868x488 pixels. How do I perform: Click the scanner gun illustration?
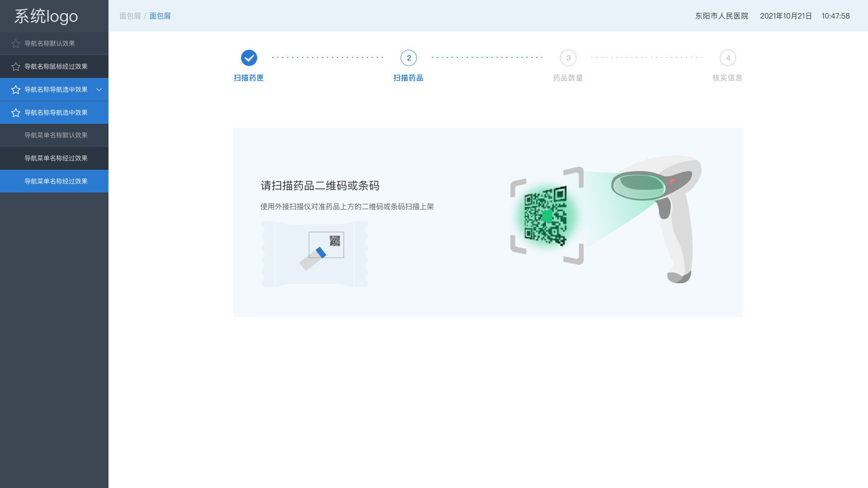(665, 212)
